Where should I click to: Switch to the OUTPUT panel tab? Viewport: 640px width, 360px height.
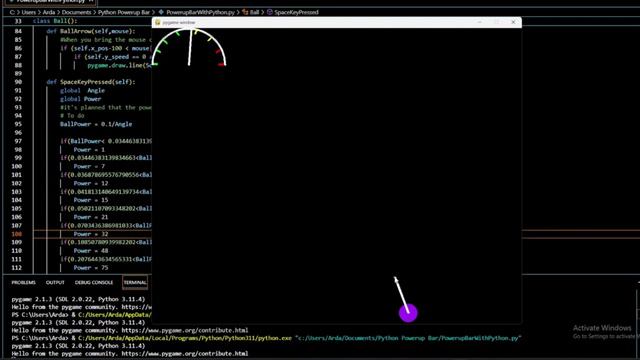click(55, 282)
